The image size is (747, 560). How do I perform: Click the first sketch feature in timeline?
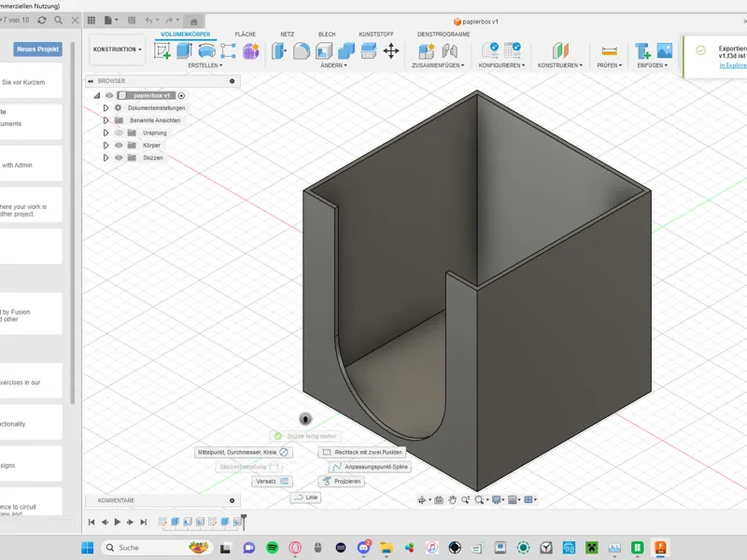tap(162, 522)
